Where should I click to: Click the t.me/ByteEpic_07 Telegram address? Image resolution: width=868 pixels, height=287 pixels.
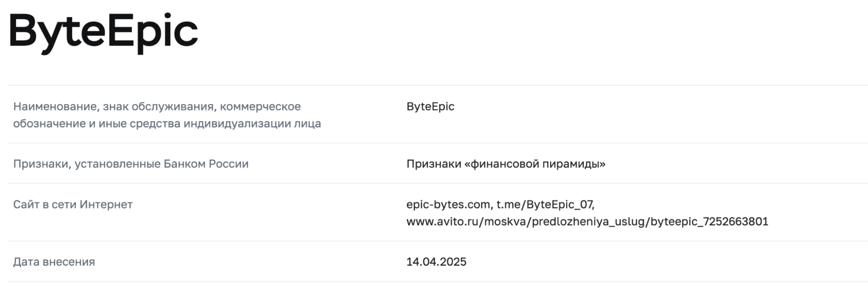tap(545, 205)
